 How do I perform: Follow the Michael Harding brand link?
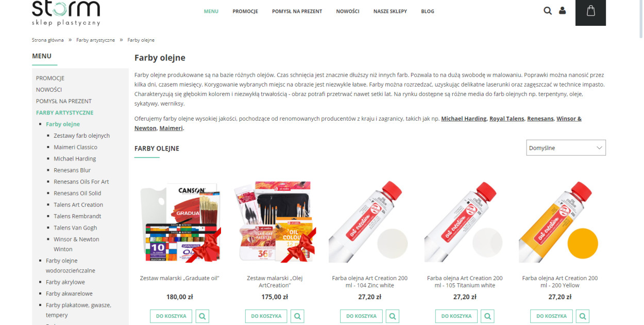[x=464, y=119]
